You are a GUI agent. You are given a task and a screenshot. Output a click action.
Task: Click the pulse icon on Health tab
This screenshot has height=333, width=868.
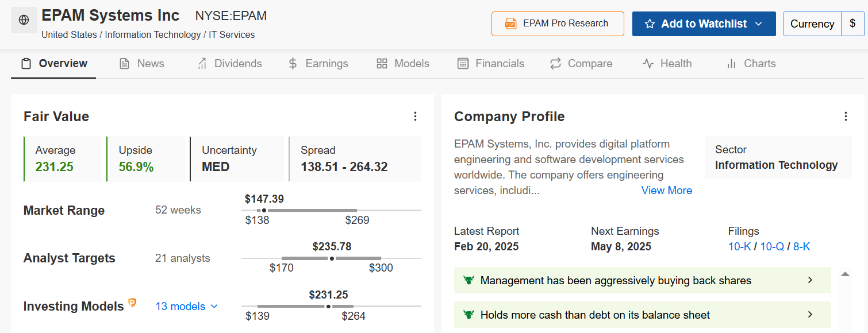click(648, 64)
